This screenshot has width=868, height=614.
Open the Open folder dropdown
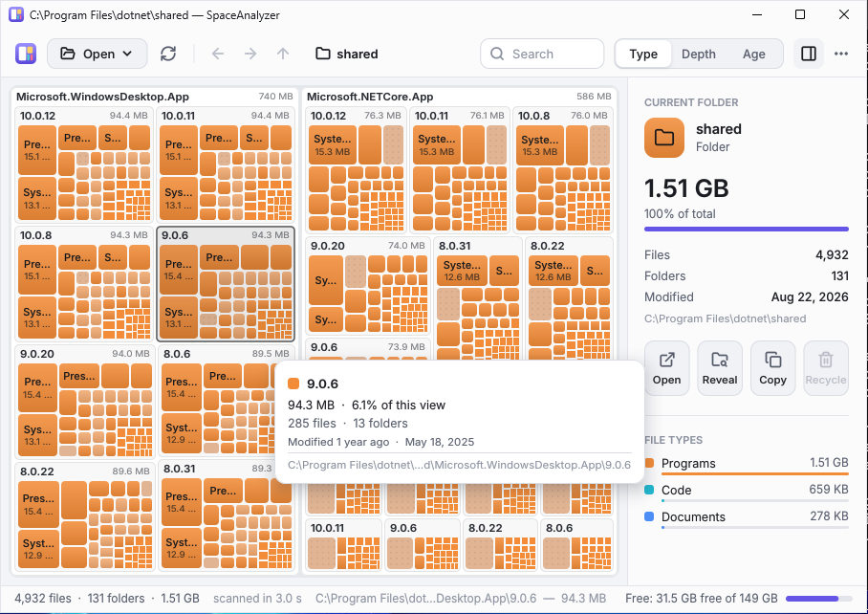(x=97, y=54)
